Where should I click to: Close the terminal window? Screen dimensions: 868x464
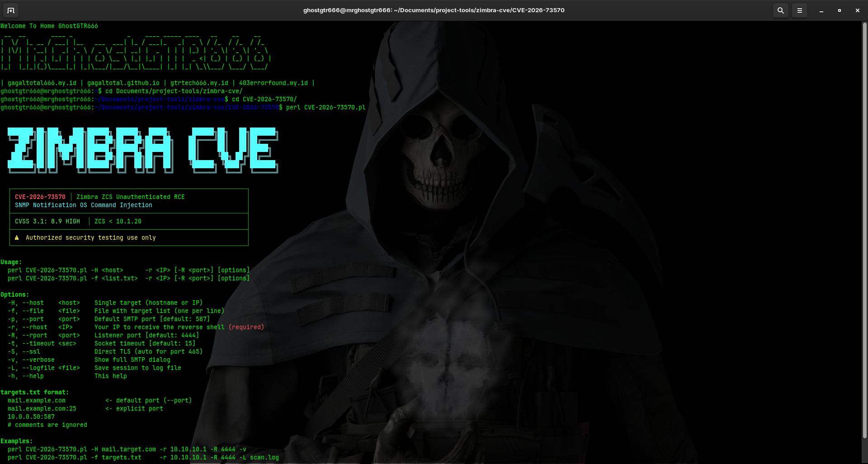858,10
